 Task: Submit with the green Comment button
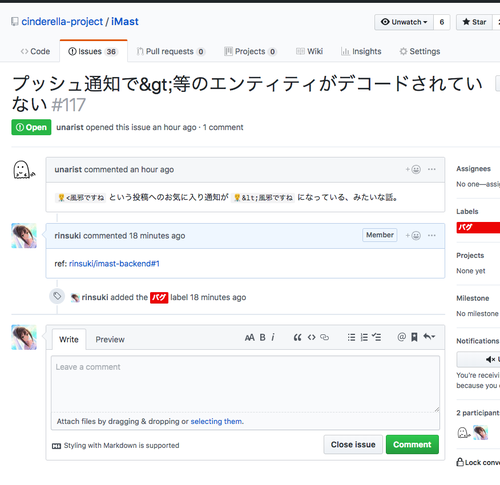tap(412, 444)
